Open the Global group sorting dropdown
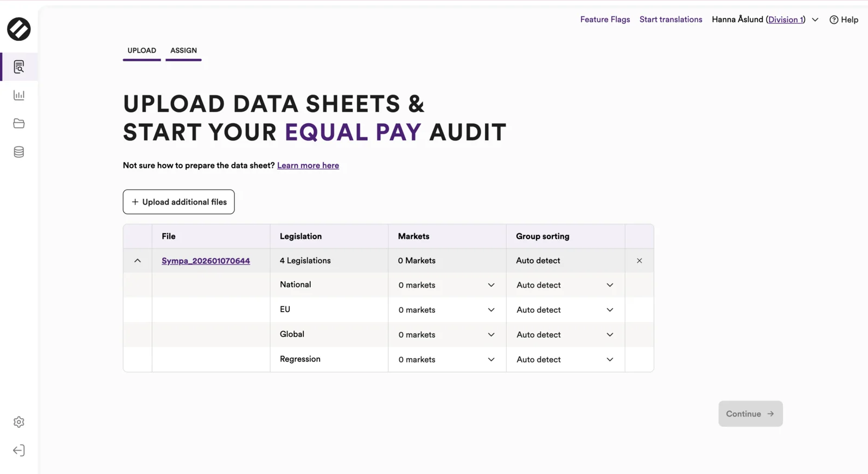868x474 pixels. pos(565,334)
